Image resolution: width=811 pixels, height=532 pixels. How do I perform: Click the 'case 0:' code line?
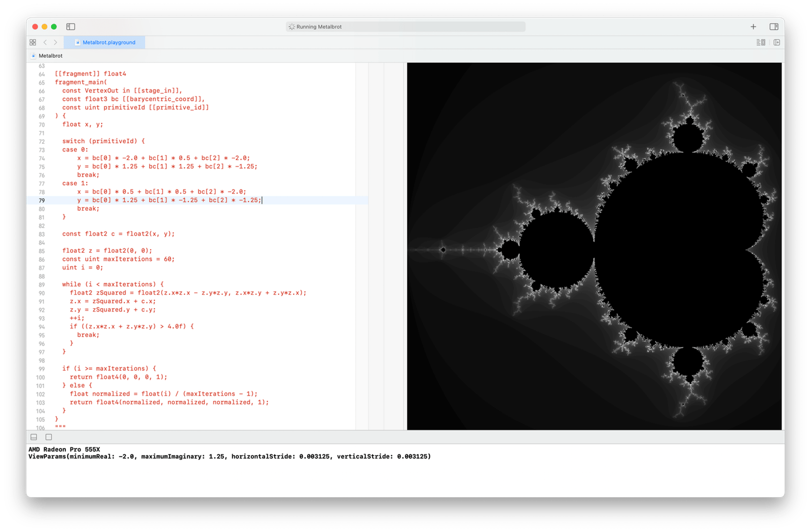coord(75,149)
